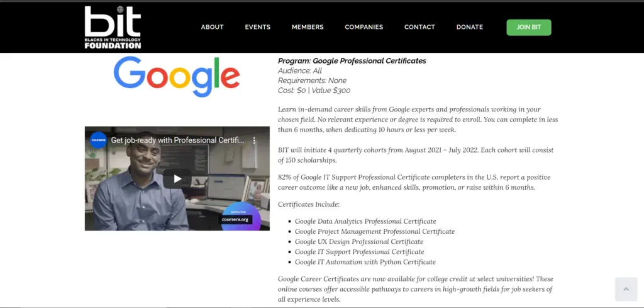This screenshot has height=308, width=644.
Task: Click 'Google Project Management Professional Certificate' item
Action: (375, 231)
